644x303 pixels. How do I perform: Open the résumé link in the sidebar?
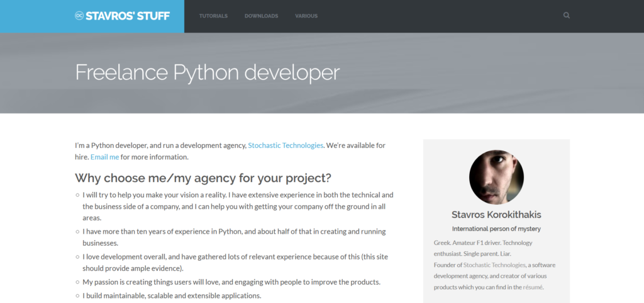click(533, 287)
